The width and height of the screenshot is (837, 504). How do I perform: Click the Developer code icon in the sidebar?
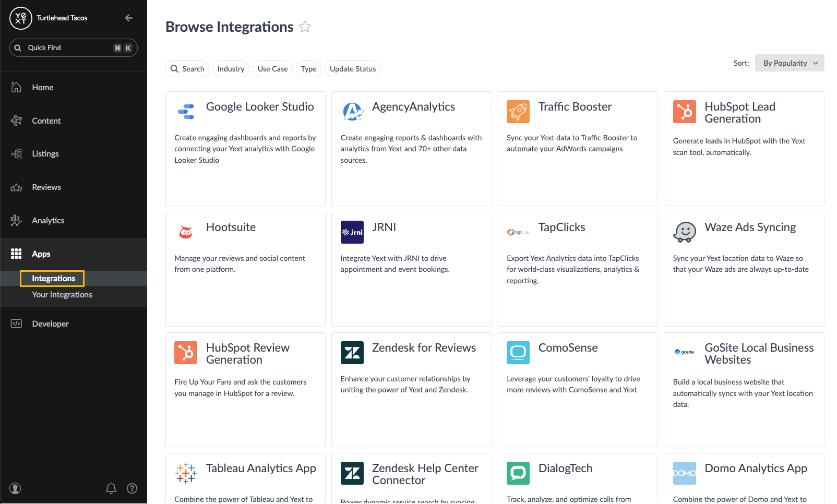pos(16,323)
